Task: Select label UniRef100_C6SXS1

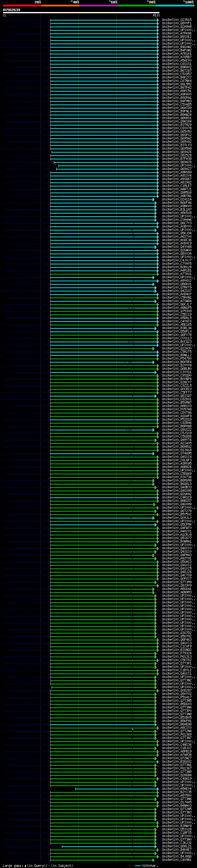Action: click(x=176, y=64)
